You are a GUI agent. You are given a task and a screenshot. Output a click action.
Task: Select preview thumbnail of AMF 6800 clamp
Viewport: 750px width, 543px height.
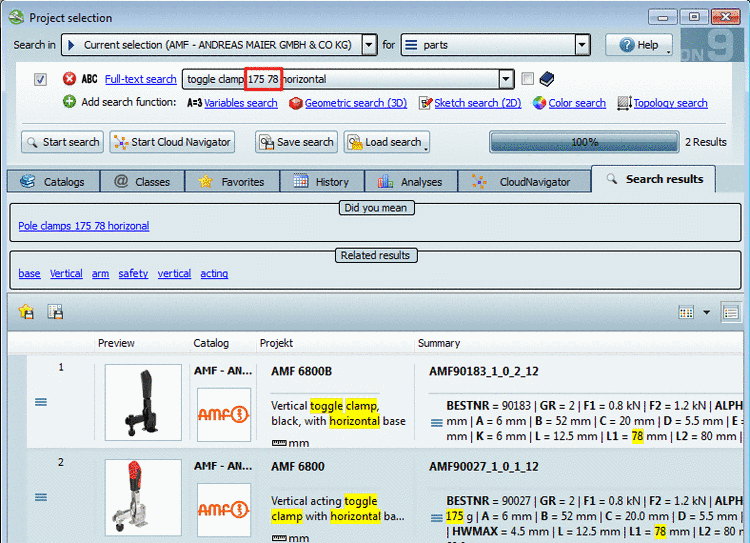[x=143, y=498]
